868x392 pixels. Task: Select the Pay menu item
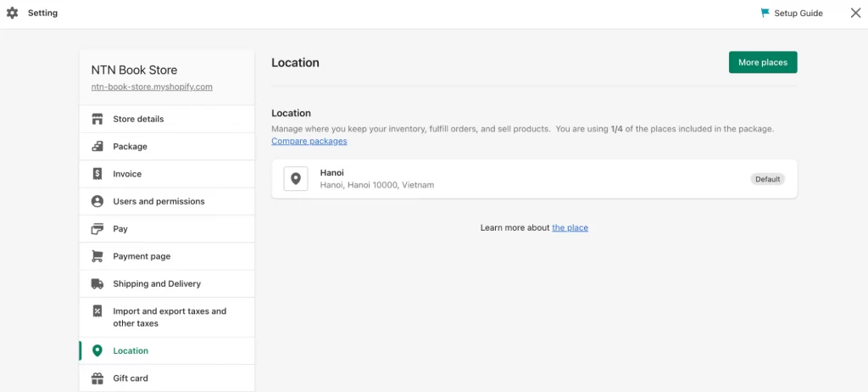(x=167, y=229)
